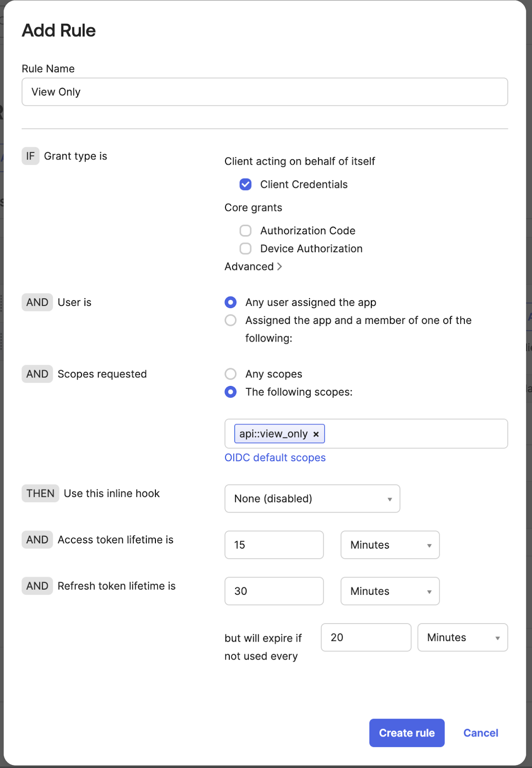Select Any user assigned the app

(231, 302)
